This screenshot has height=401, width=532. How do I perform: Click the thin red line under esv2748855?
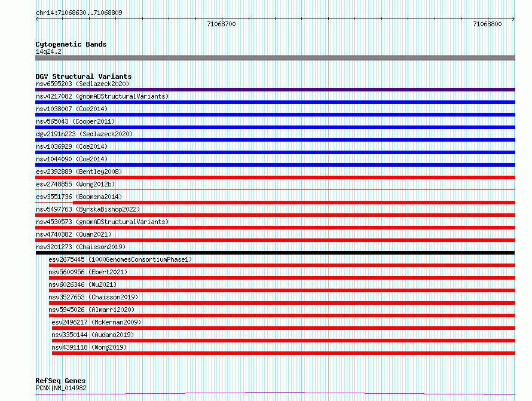[x=275, y=189]
